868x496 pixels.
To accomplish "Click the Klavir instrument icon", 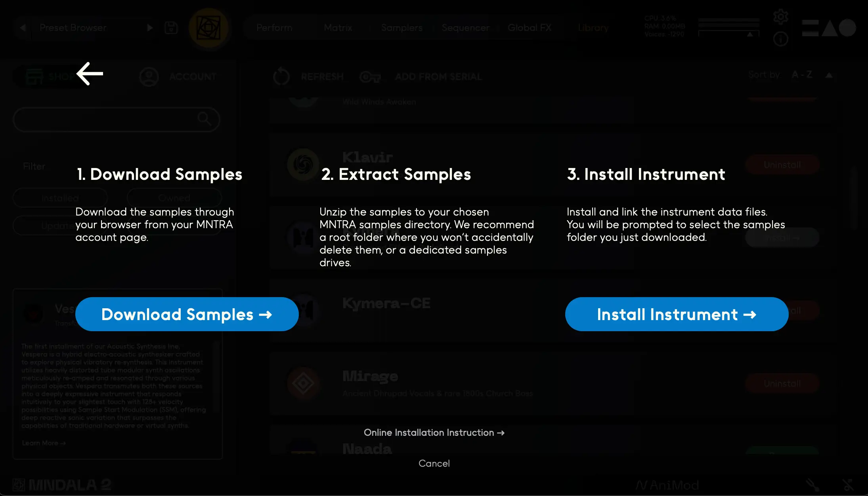I will (x=303, y=164).
